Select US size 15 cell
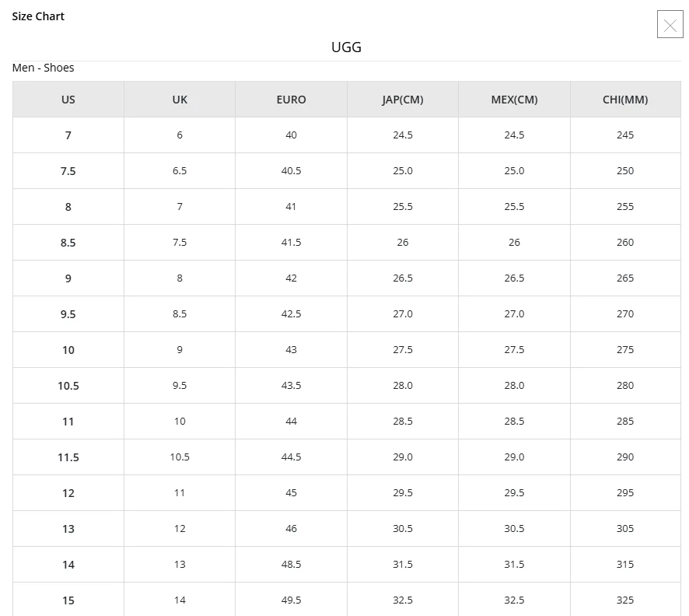 [x=68, y=600]
